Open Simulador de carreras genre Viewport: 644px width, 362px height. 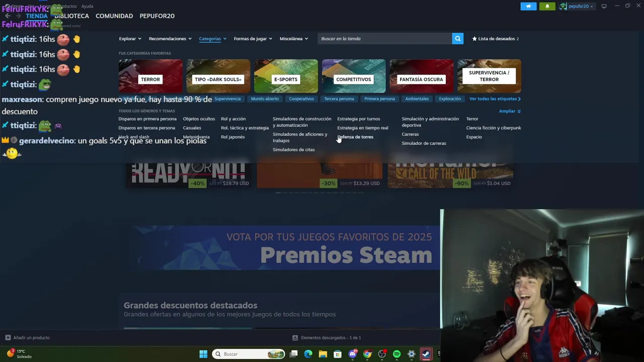tap(424, 143)
